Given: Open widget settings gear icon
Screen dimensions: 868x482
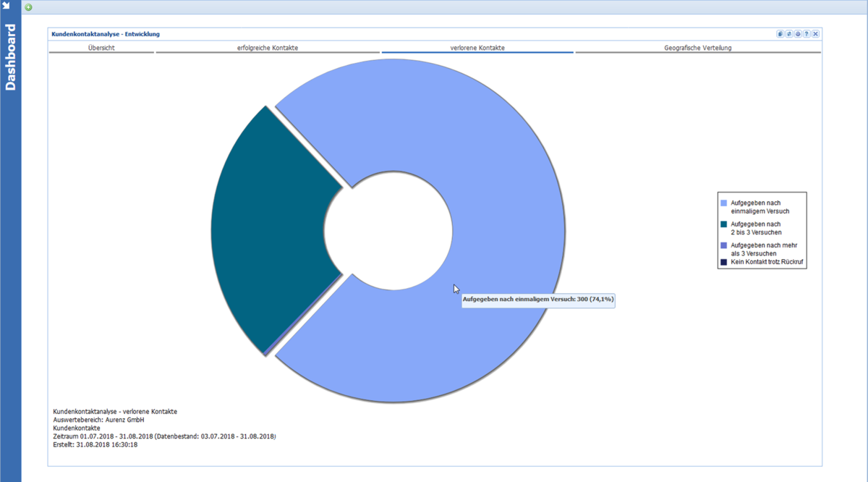Looking at the screenshot, I should pos(798,34).
